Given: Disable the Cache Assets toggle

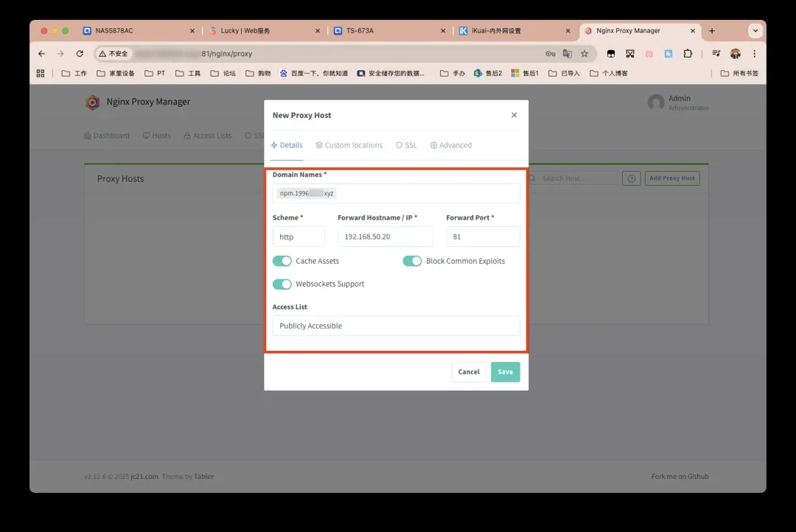Looking at the screenshot, I should (282, 261).
